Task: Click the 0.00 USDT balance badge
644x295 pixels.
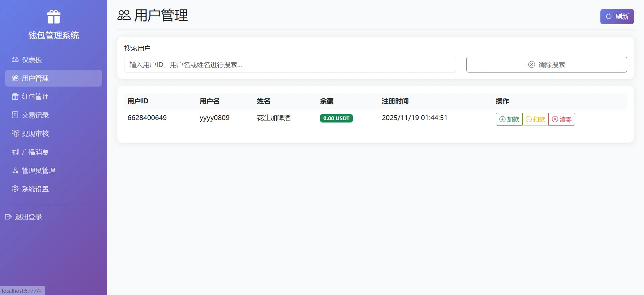Action: click(336, 118)
